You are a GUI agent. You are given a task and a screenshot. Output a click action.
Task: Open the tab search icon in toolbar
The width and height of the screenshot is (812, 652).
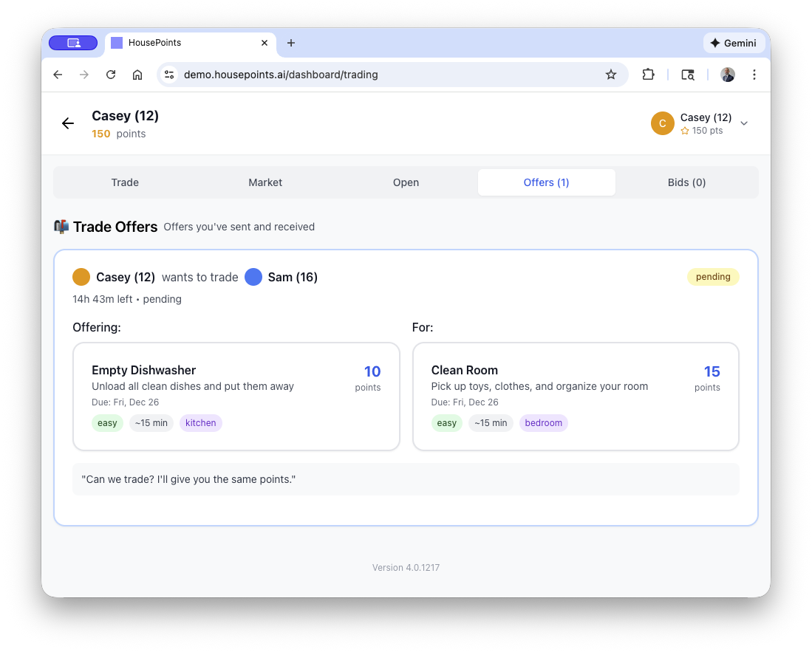pyautogui.click(x=688, y=75)
